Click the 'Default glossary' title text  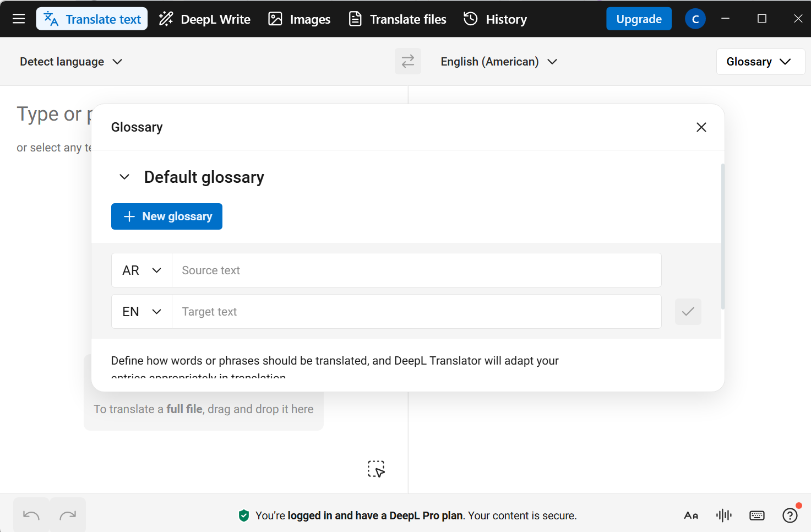point(204,177)
